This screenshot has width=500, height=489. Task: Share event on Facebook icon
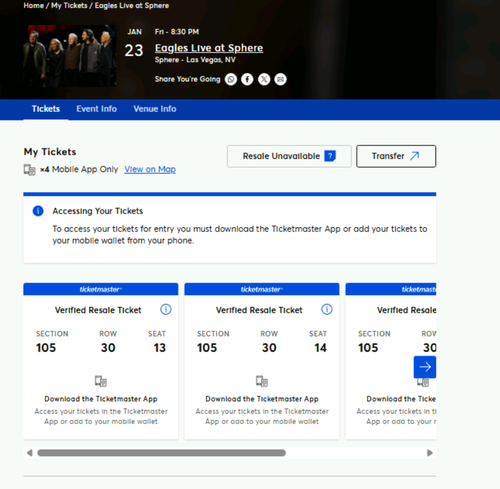click(247, 79)
